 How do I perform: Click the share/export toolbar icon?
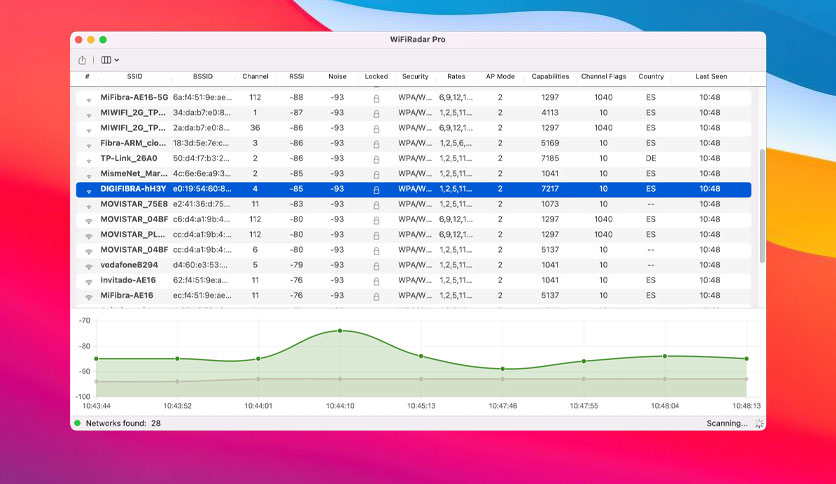point(82,60)
